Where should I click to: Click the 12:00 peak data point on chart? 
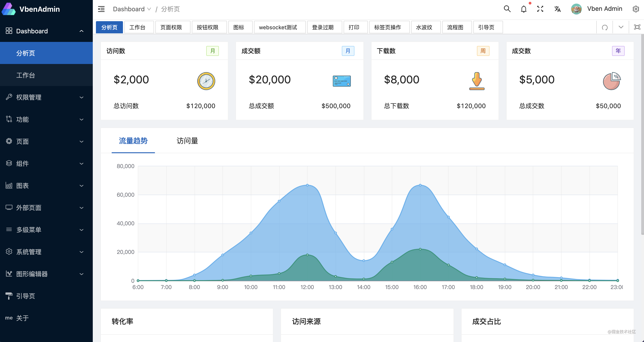[307, 185]
